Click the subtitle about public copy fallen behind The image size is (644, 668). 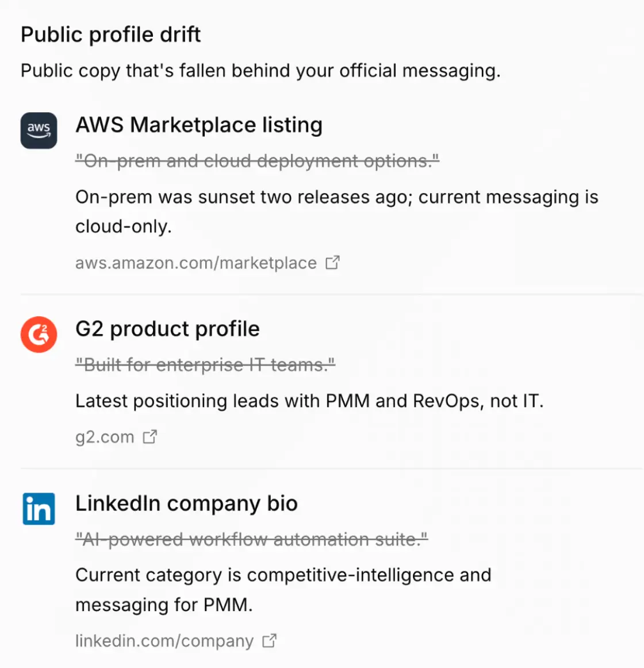(x=261, y=71)
